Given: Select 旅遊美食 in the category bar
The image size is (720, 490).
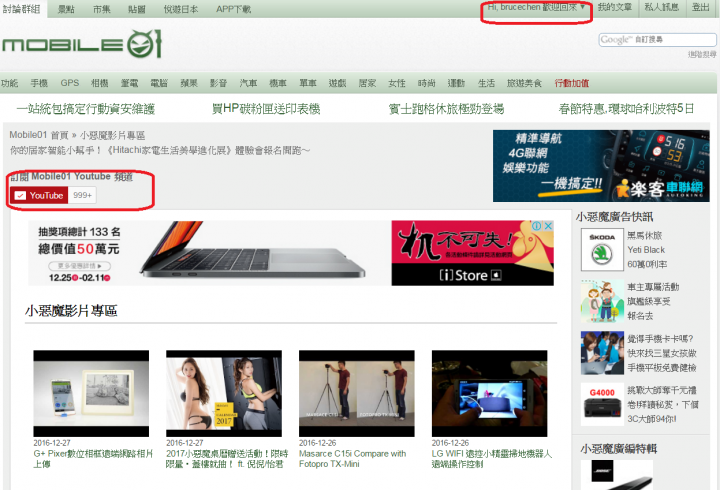Looking at the screenshot, I should click(x=524, y=83).
